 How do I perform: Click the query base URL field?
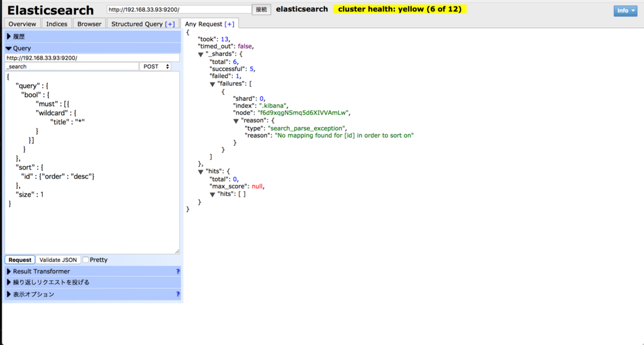pyautogui.click(x=92, y=58)
